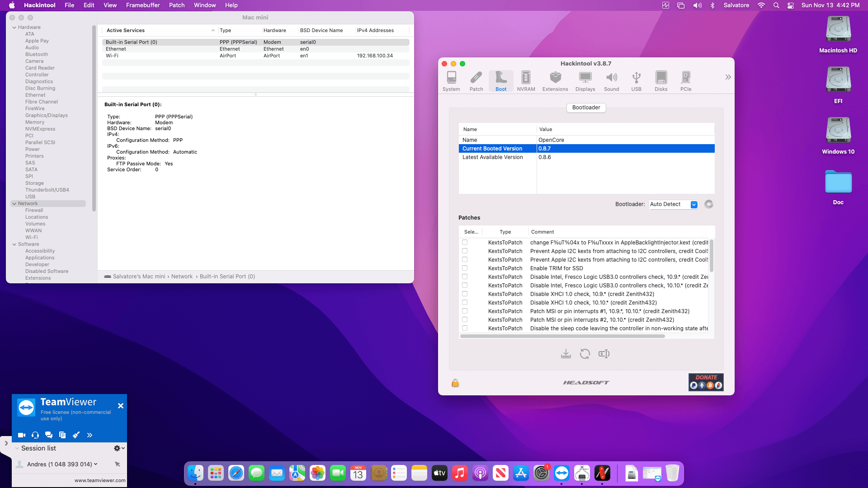
Task: Click the Donate button
Action: point(706,382)
